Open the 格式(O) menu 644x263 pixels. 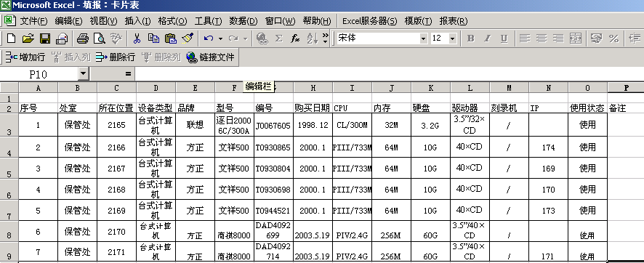[x=172, y=21]
